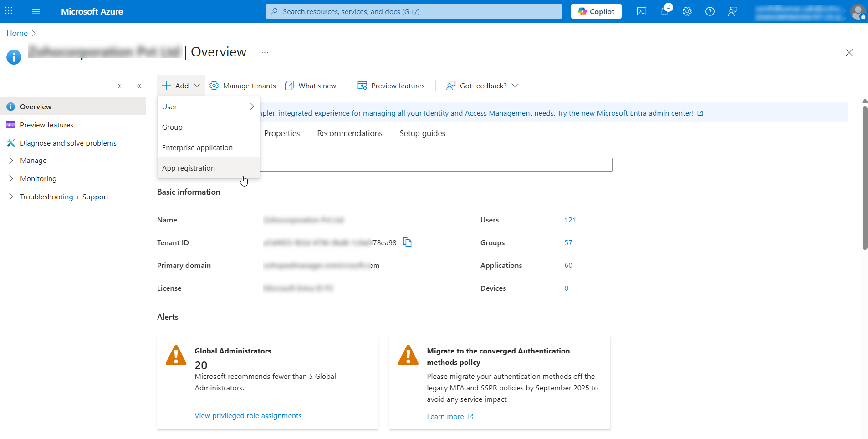The width and height of the screenshot is (868, 439).
Task: Open the app launcher grid icon
Action: tap(8, 10)
